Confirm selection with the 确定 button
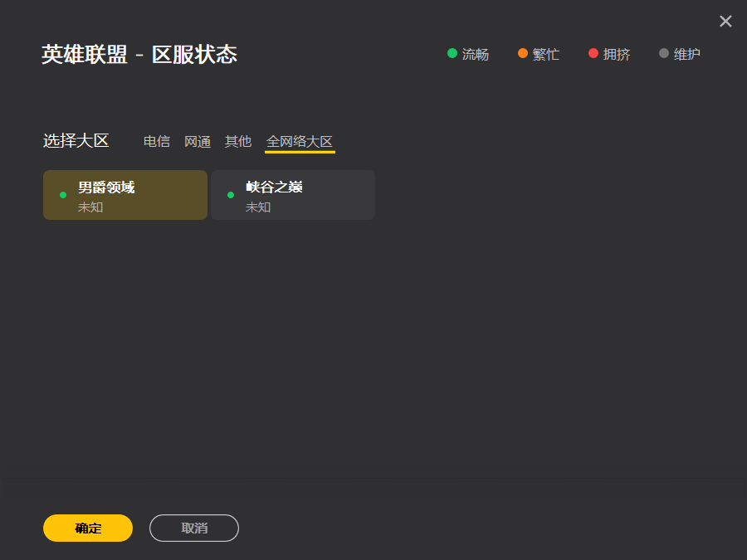 click(88, 528)
